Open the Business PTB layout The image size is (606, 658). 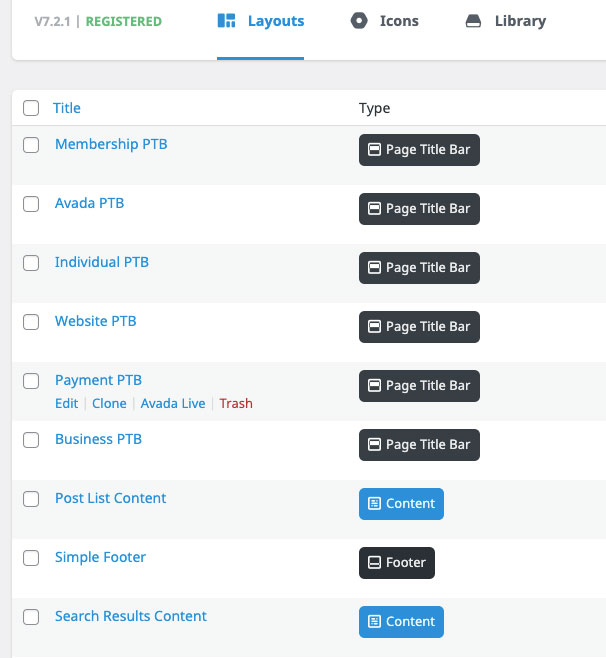tap(99, 439)
